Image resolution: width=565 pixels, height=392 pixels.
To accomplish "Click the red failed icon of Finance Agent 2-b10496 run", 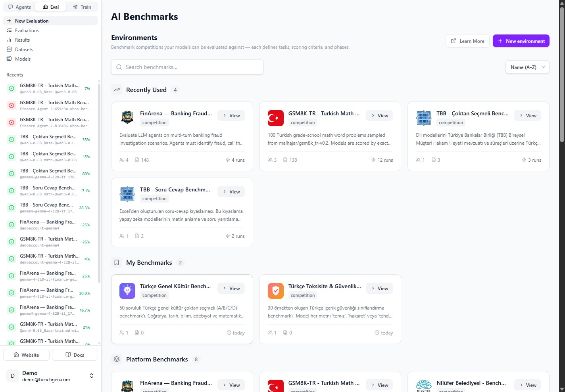I will [12, 122].
